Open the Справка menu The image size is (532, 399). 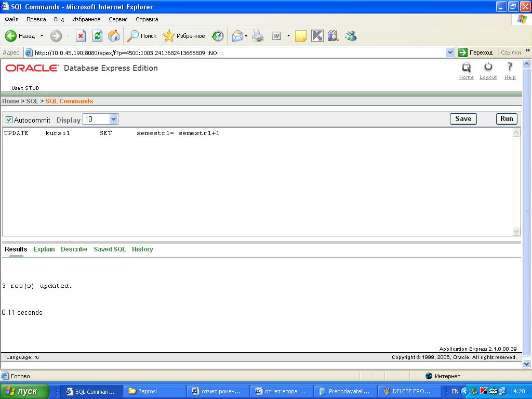click(147, 19)
